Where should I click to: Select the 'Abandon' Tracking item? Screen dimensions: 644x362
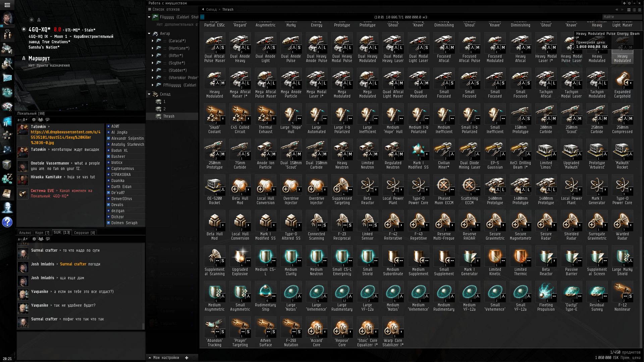pyautogui.click(x=215, y=332)
